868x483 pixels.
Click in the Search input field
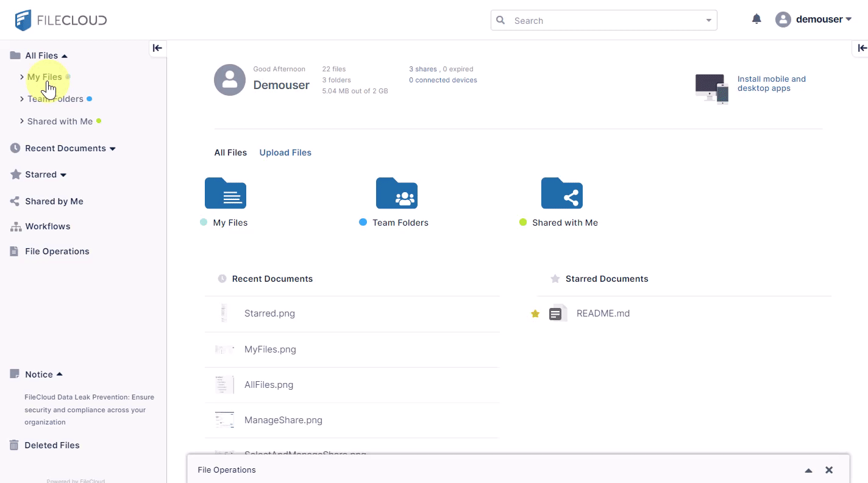(x=603, y=21)
